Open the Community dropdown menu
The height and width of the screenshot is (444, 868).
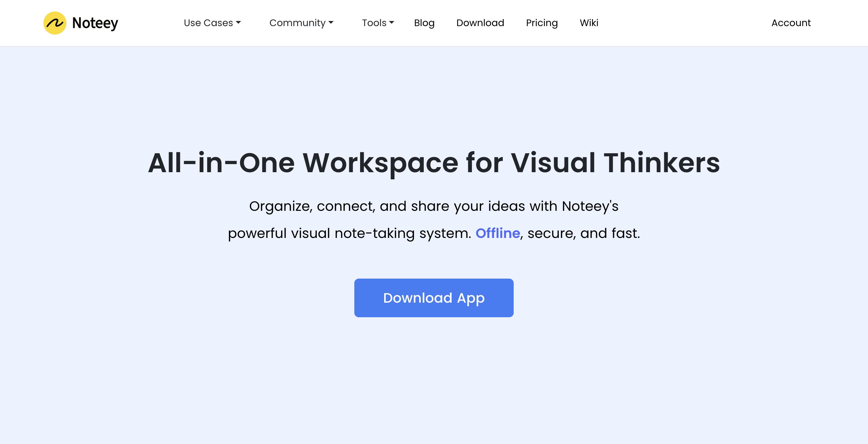click(297, 23)
